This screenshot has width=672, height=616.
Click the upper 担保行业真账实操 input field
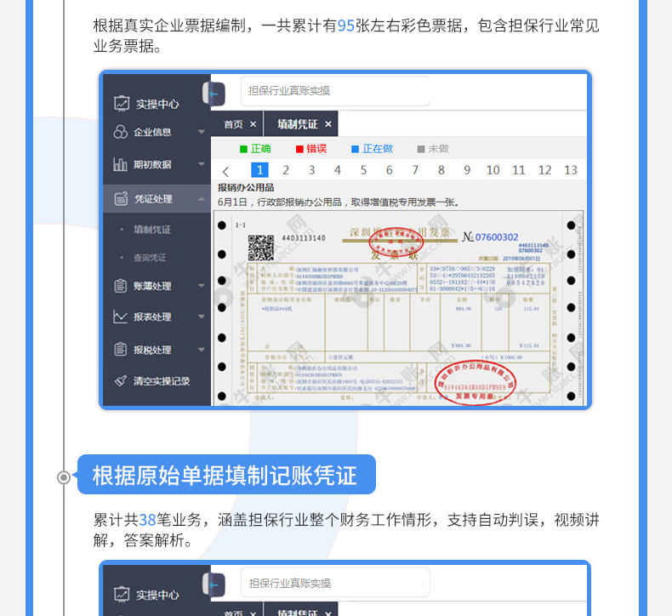pyautogui.click(x=334, y=91)
